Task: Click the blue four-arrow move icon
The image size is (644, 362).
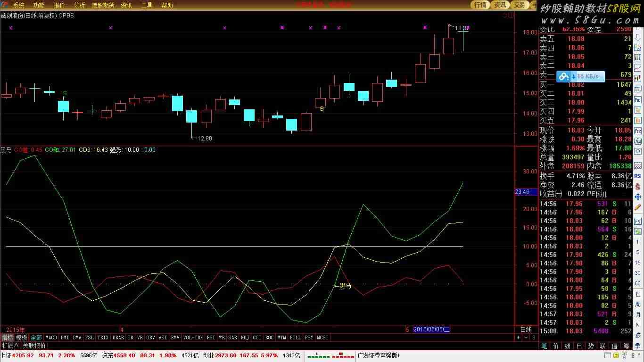Action: (637, 197)
